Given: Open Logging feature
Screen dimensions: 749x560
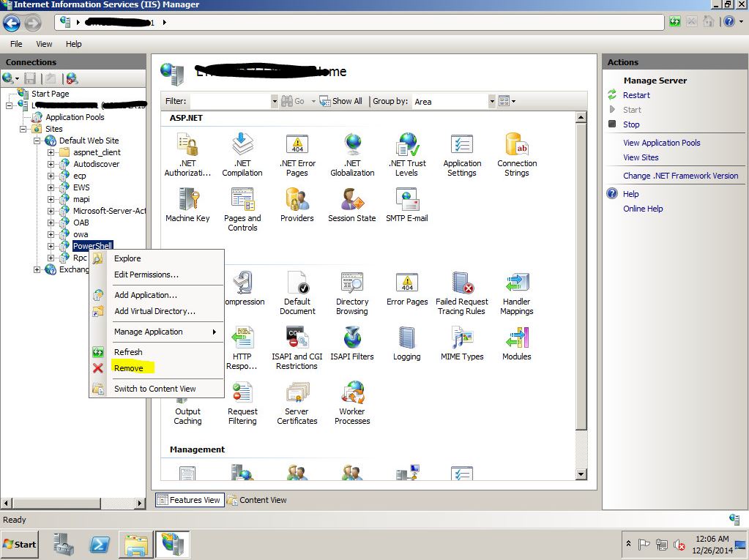Looking at the screenshot, I should pyautogui.click(x=407, y=344).
